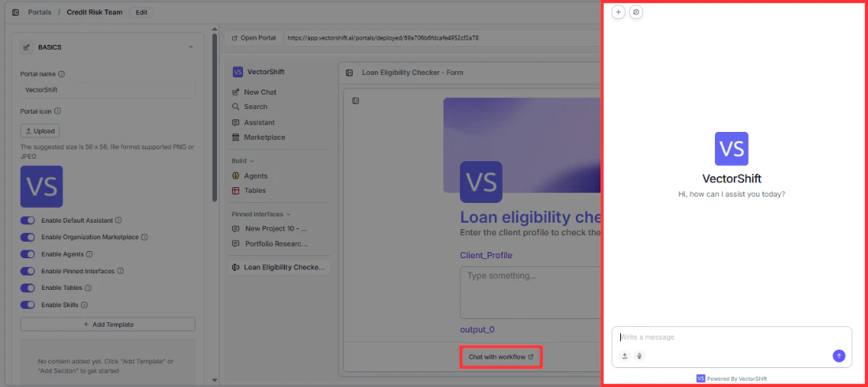Open Tables under Build
868x387 pixels.
(x=249, y=190)
